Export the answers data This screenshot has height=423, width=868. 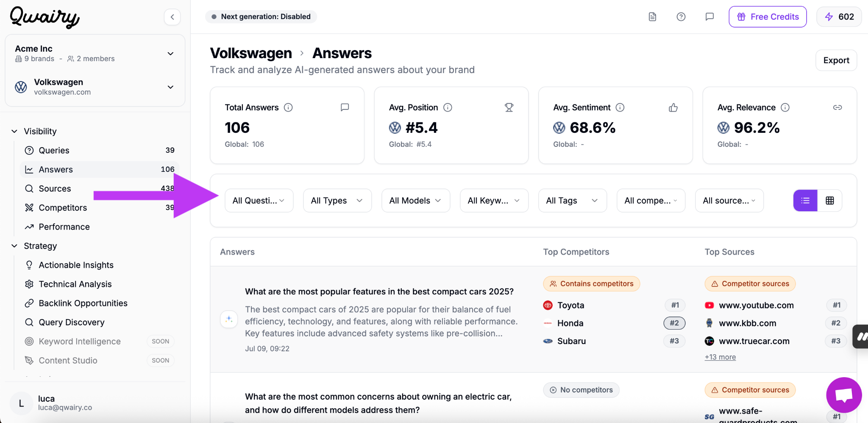click(x=836, y=60)
